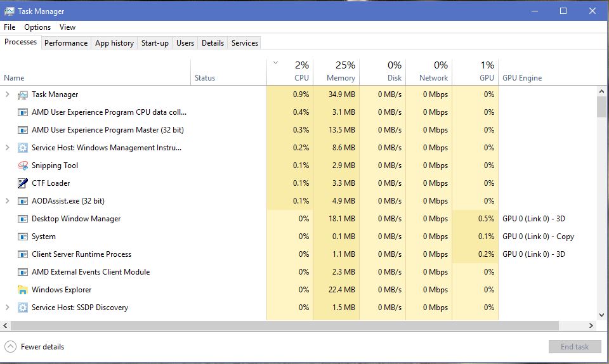Click the System process icon
The height and width of the screenshot is (364, 609).
coord(23,237)
